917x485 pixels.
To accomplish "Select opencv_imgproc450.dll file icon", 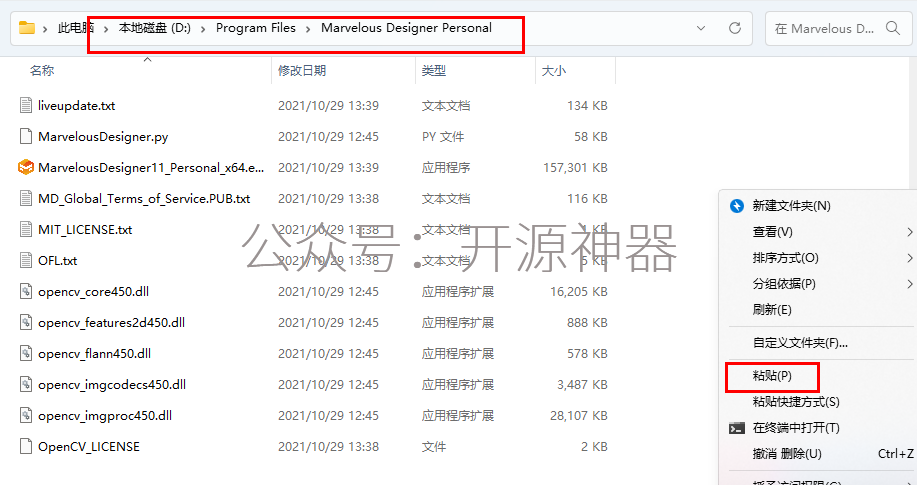I will (26, 415).
